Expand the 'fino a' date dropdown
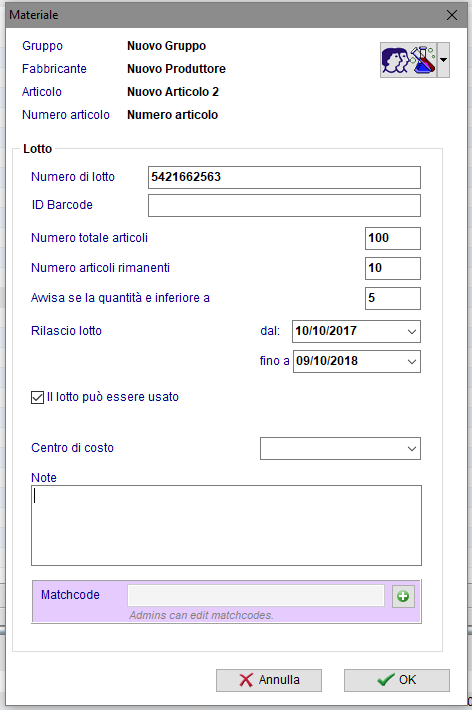 point(411,361)
